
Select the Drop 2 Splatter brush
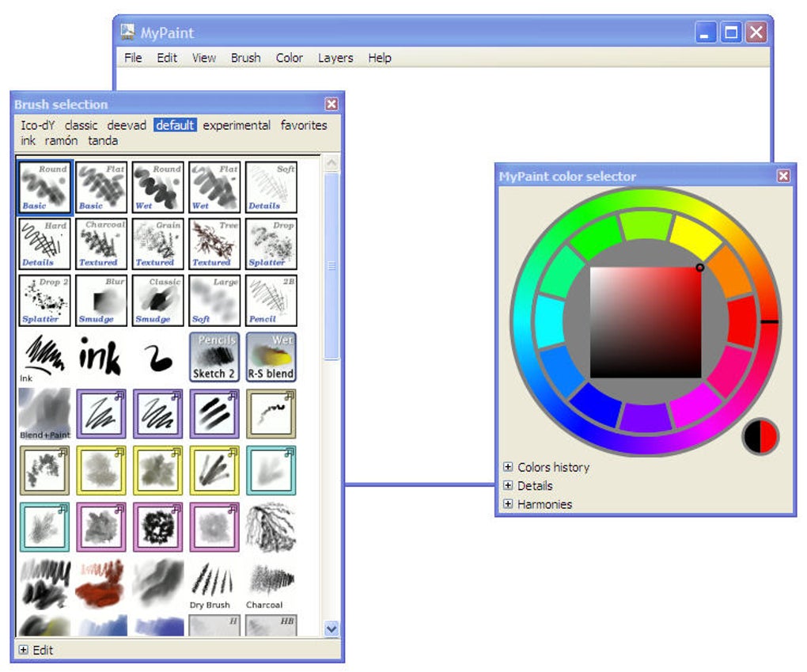[x=45, y=300]
